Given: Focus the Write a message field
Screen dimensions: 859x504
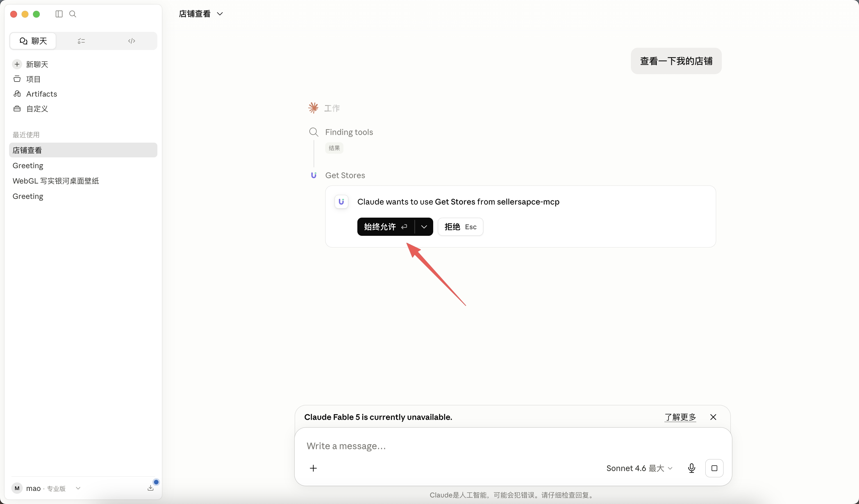Looking at the screenshot, I should point(513,446).
